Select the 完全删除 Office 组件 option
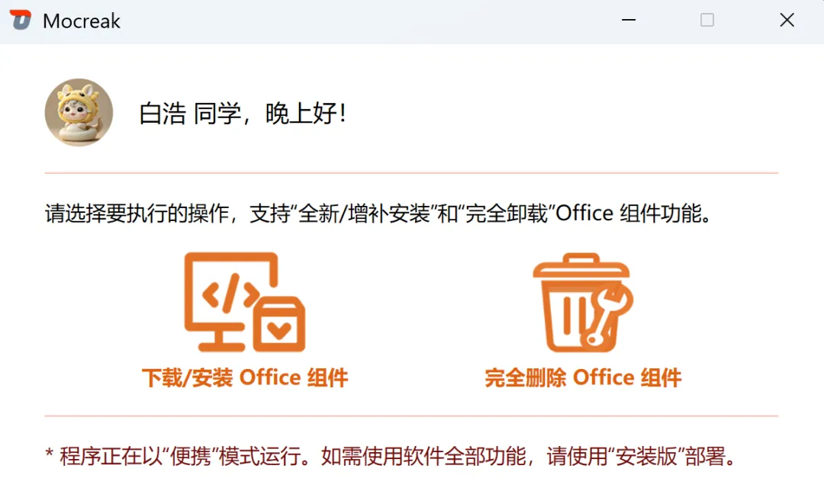The height and width of the screenshot is (504, 824). coord(583,378)
